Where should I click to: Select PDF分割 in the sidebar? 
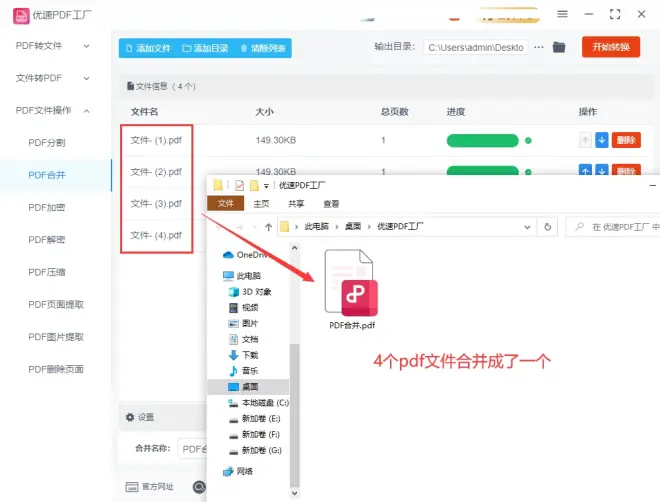[x=47, y=143]
